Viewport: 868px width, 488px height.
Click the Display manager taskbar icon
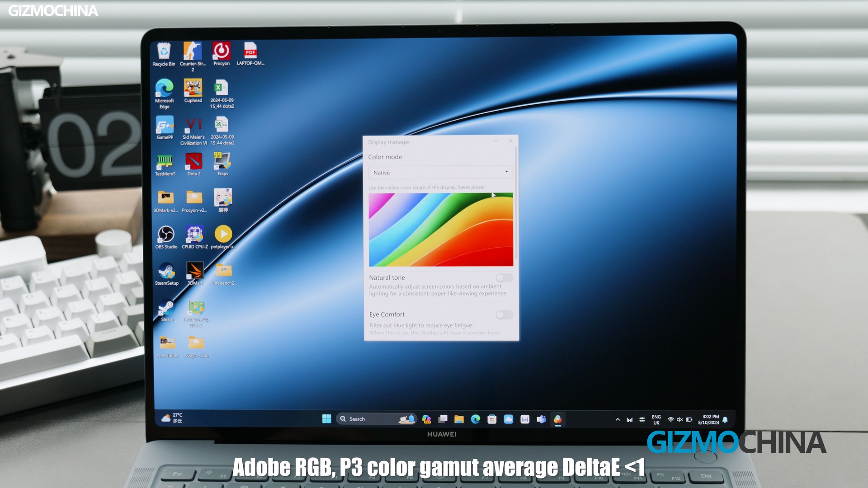point(558,420)
